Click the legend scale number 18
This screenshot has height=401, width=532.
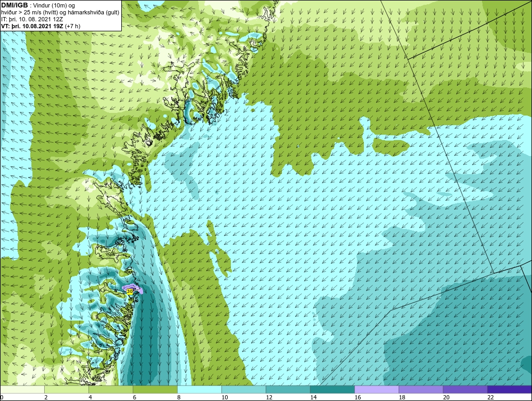coord(402,397)
